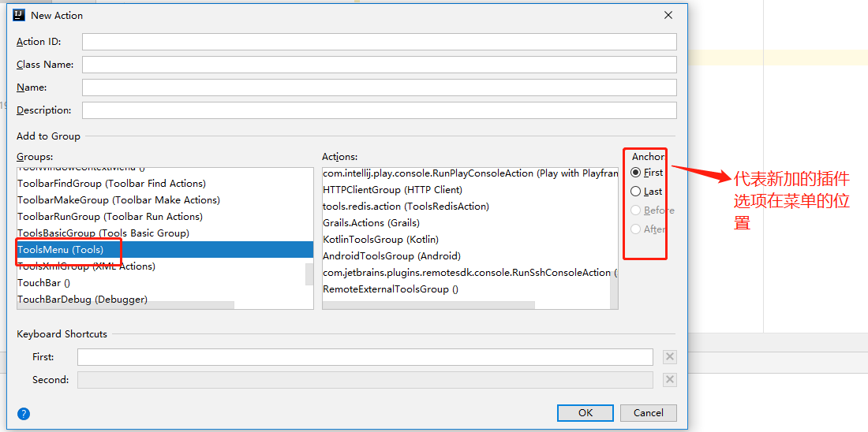The image size is (868, 432).
Task: Click the Actions list horizontal scrollbar
Action: click(x=428, y=305)
